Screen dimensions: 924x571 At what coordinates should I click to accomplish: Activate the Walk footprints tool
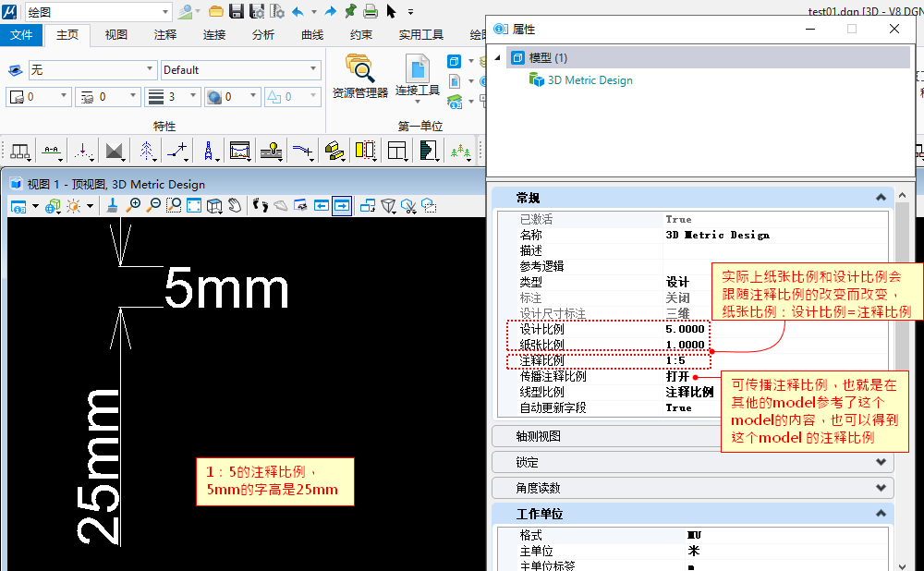[261, 206]
